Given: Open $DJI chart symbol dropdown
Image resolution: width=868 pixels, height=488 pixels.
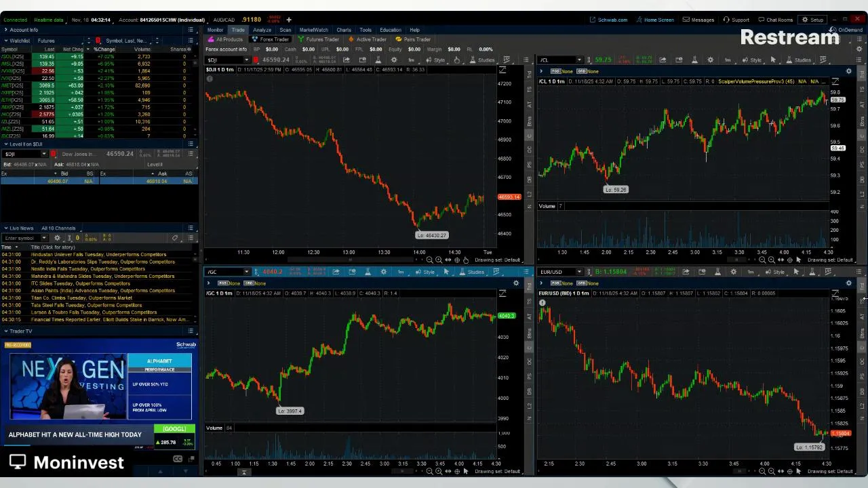Looking at the screenshot, I should [248, 60].
